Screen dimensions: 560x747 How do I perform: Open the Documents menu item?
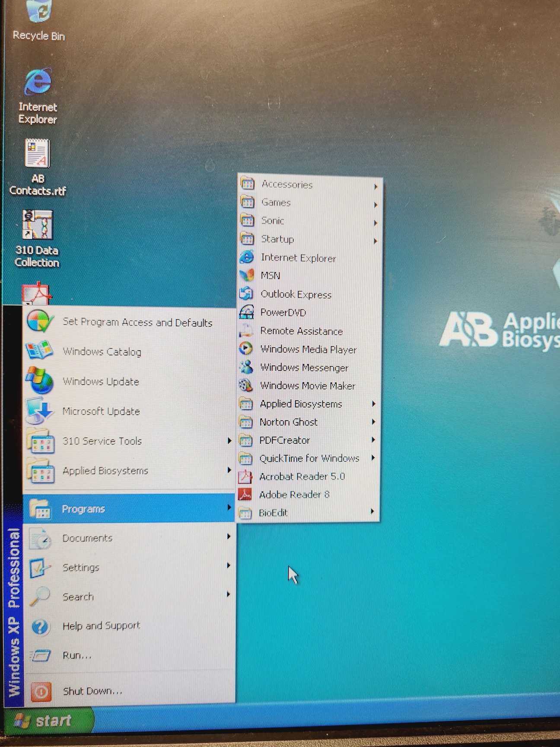click(x=129, y=538)
